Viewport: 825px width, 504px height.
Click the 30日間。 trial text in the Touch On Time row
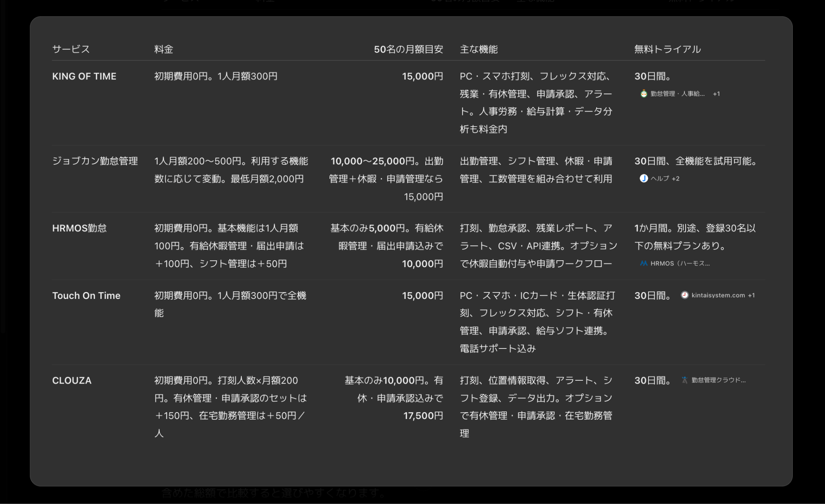point(653,295)
